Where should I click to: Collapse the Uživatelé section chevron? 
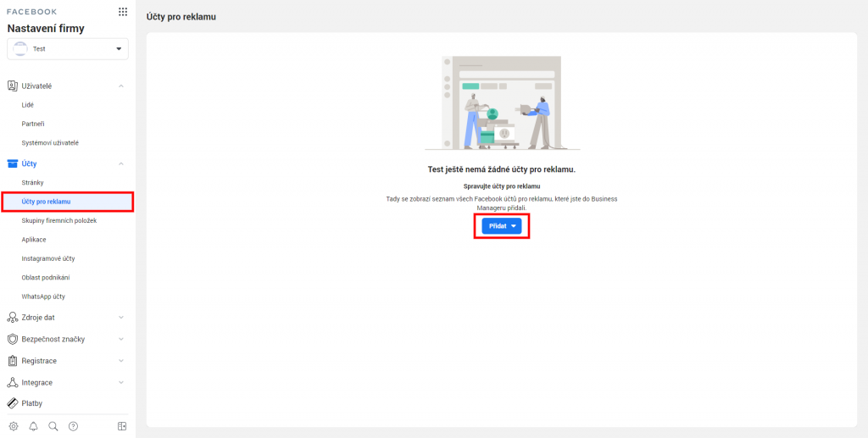pos(121,86)
